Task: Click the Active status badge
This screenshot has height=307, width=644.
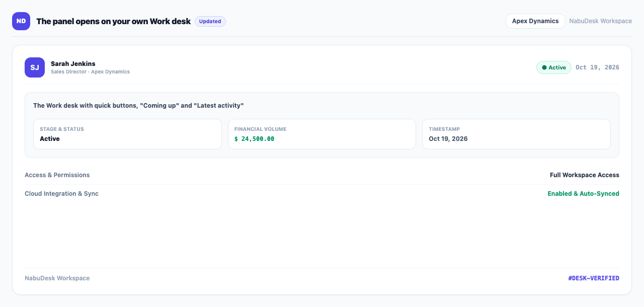Action: click(553, 67)
